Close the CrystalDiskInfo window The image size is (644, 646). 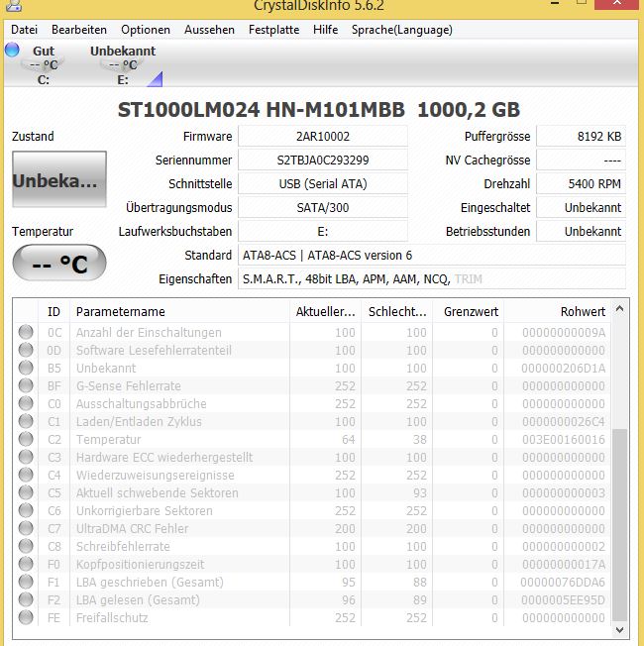click(x=617, y=3)
